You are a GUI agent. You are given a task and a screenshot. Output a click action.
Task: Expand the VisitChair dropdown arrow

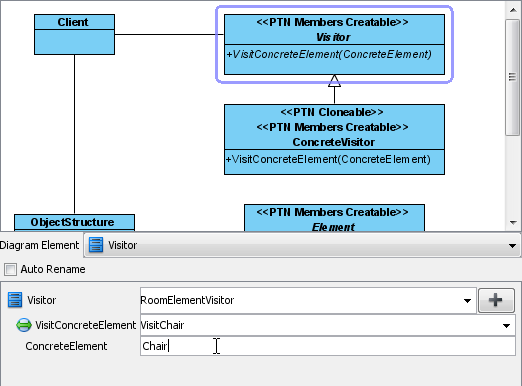[506, 326]
